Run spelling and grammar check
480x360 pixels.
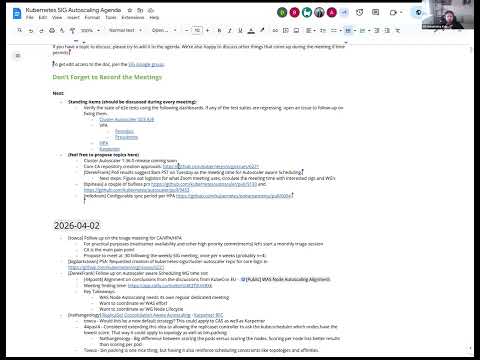point(62,30)
